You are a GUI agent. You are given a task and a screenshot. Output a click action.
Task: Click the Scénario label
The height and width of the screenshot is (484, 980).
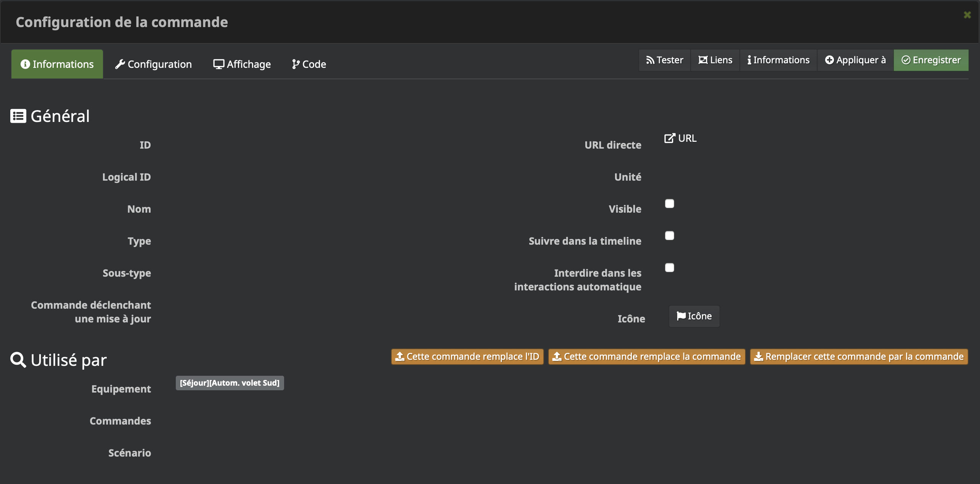pos(130,453)
